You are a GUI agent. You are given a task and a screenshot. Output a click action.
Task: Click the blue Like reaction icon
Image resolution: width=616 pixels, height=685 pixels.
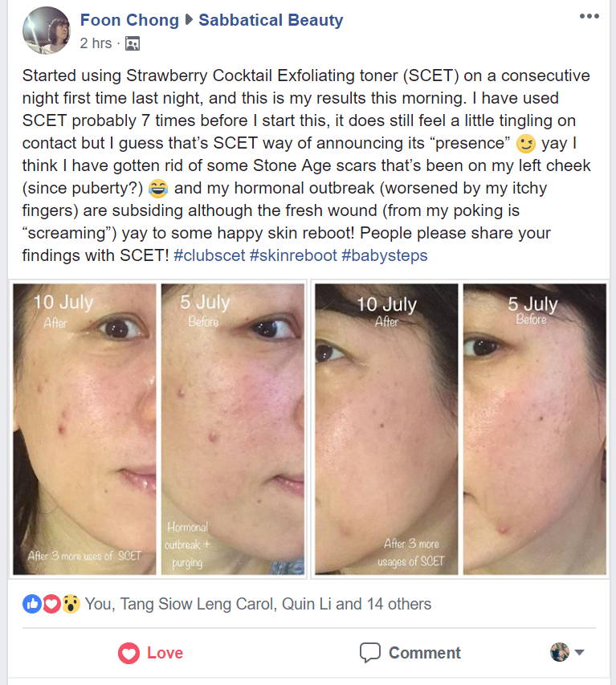(x=31, y=604)
